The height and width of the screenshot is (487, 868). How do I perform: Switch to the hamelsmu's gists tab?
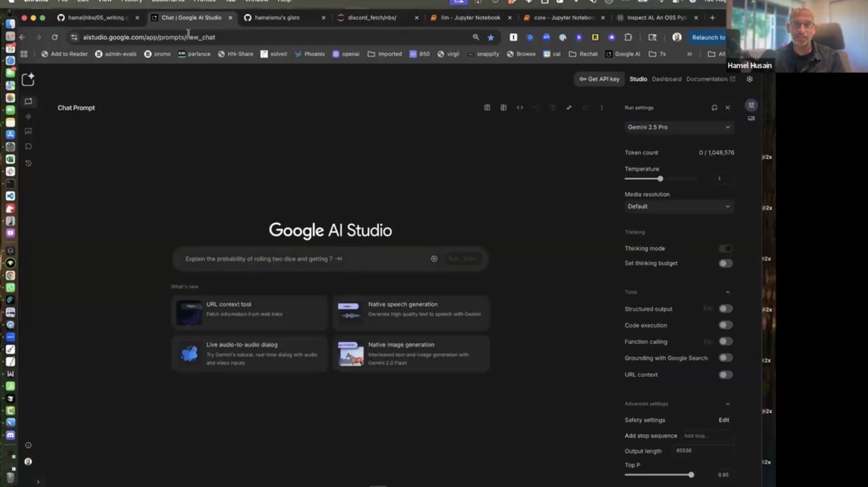click(277, 17)
